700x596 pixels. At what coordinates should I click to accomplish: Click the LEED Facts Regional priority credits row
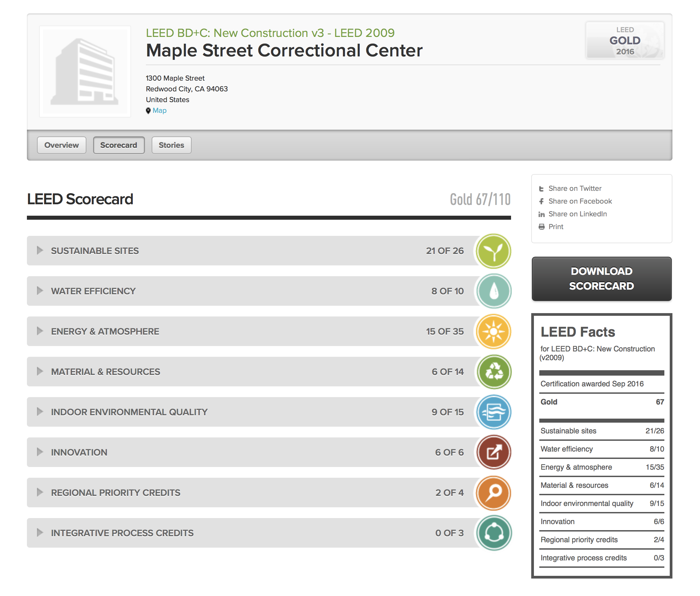(602, 540)
